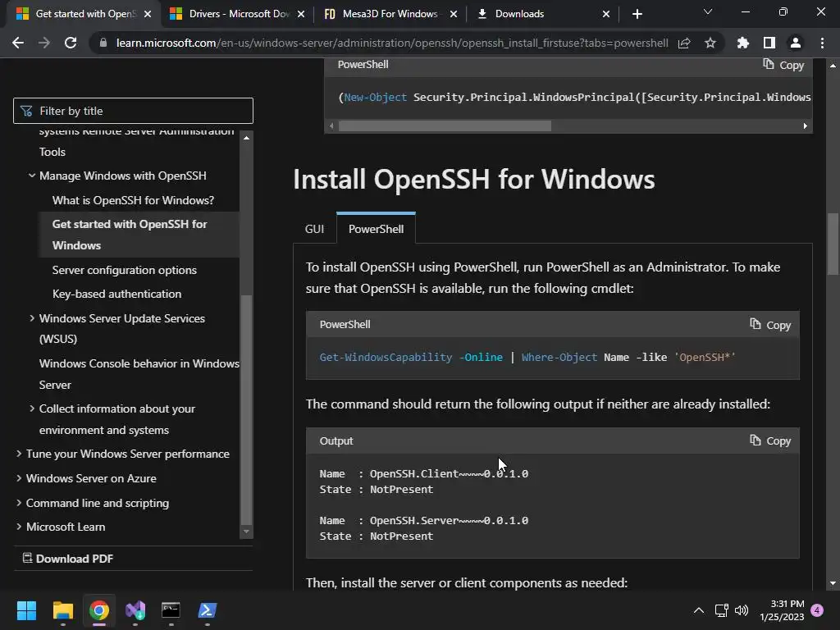840x630 pixels.
Task: Open Server configuration options page
Action: coord(125,270)
